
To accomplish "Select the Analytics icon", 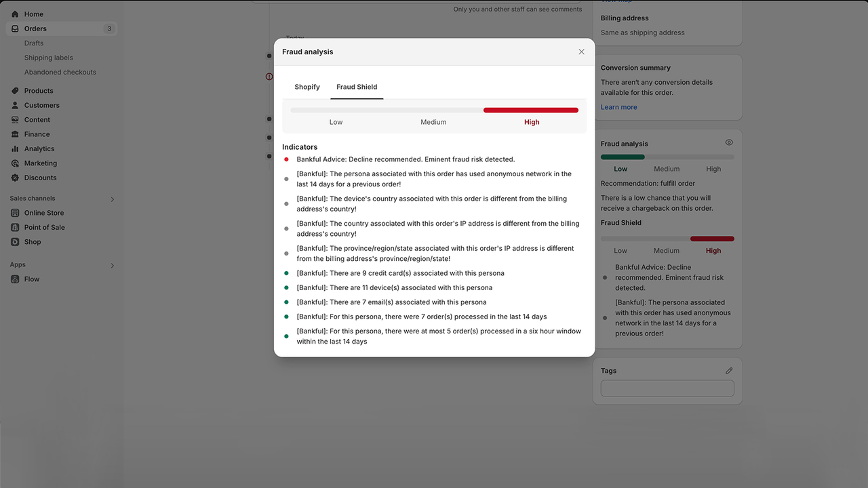I will tap(14, 148).
